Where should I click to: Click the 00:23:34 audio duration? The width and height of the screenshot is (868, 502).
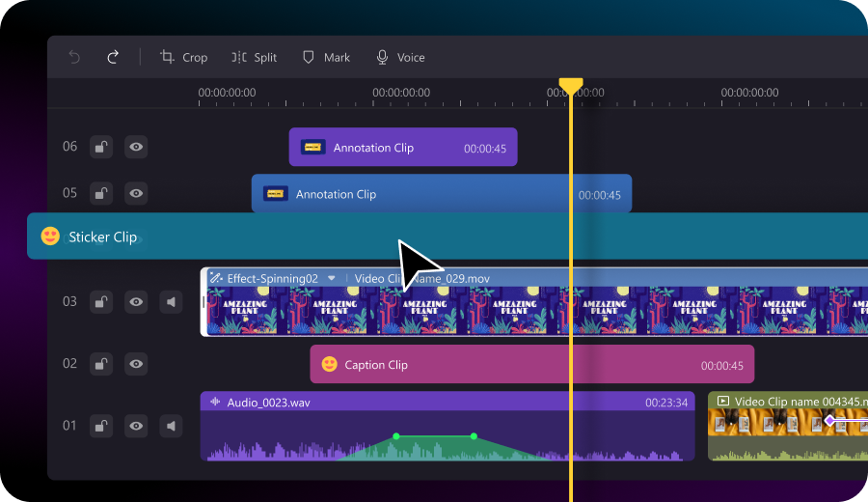tap(666, 403)
